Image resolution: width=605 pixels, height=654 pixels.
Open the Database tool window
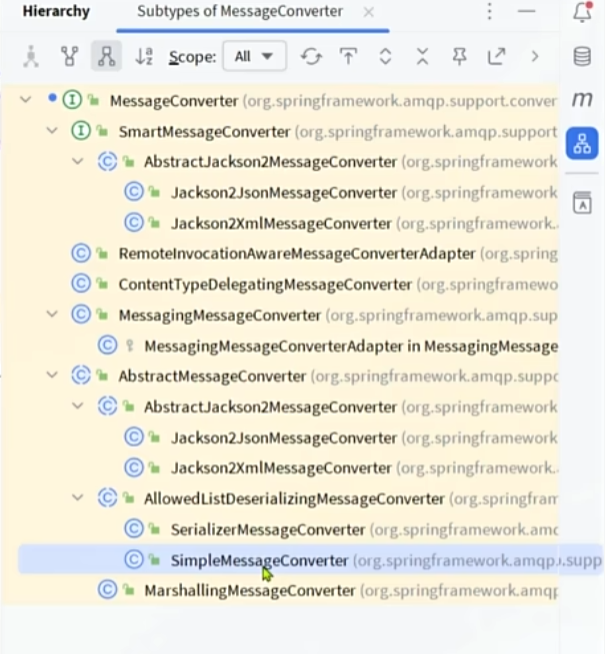(582, 56)
